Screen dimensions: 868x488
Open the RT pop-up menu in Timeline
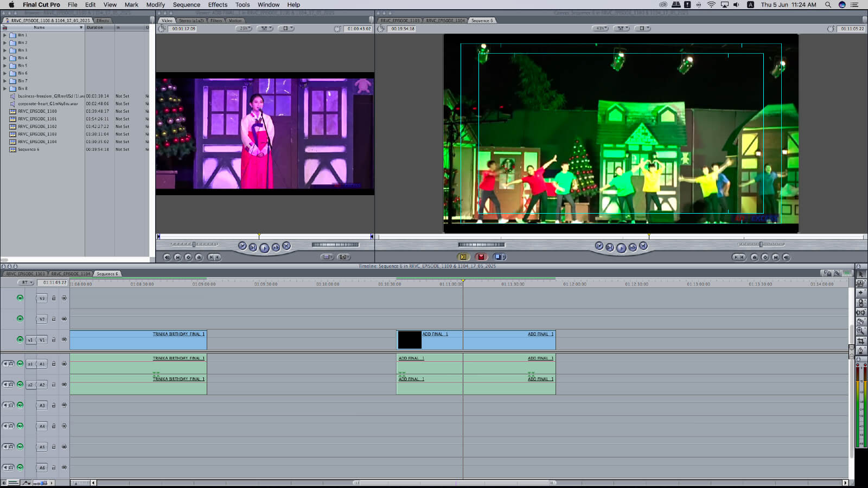[25, 282]
